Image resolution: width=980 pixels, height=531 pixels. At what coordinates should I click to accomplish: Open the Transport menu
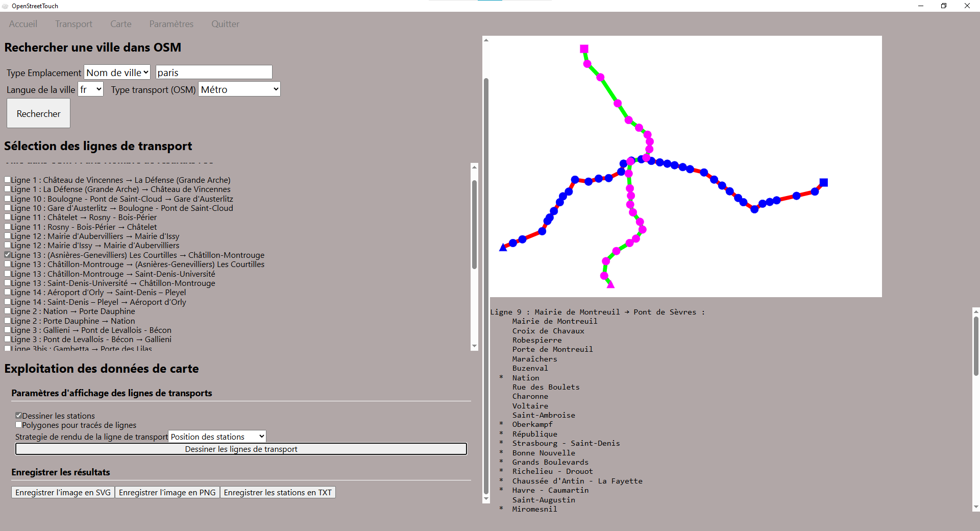click(73, 24)
